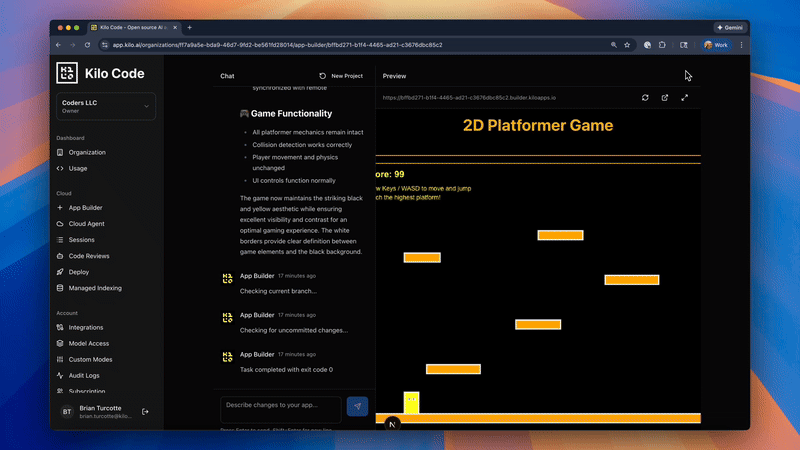The width and height of the screenshot is (800, 450).
Task: Bookmark this page with star icon
Action: pyautogui.click(x=627, y=45)
